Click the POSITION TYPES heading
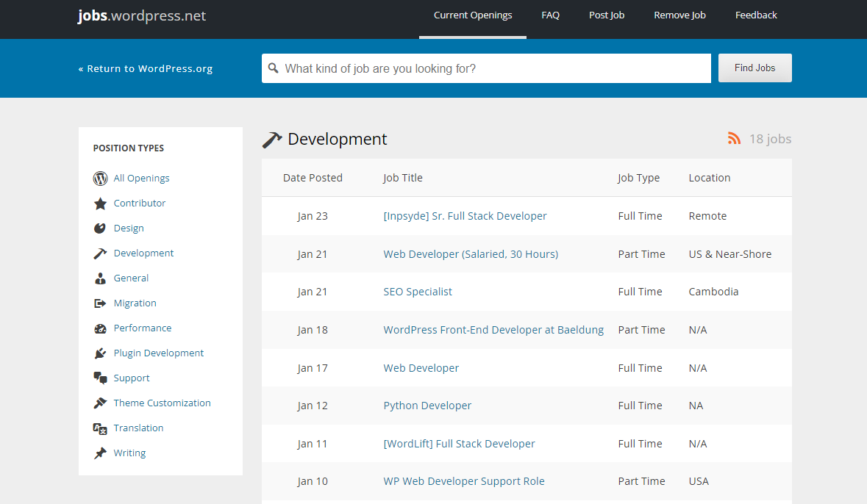 [x=128, y=148]
